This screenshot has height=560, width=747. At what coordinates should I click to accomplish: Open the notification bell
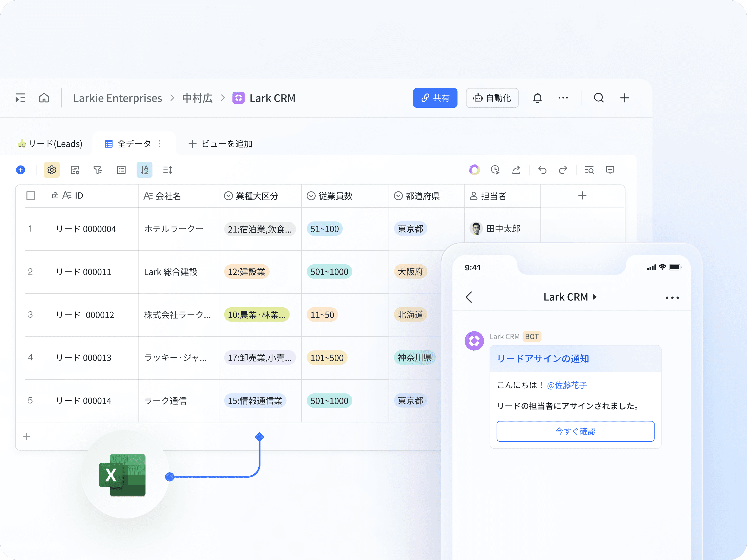tap(537, 98)
